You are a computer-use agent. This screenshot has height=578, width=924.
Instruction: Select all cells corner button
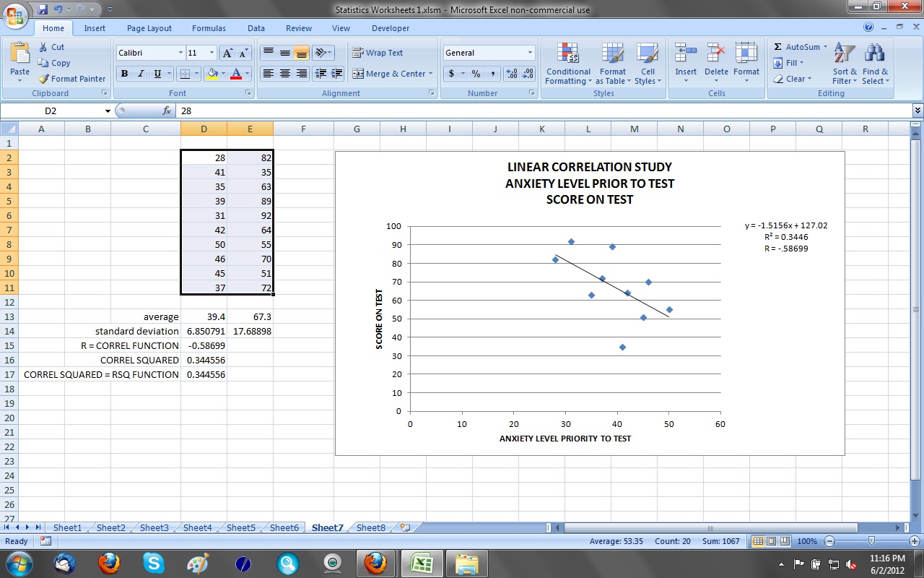tap(9, 129)
